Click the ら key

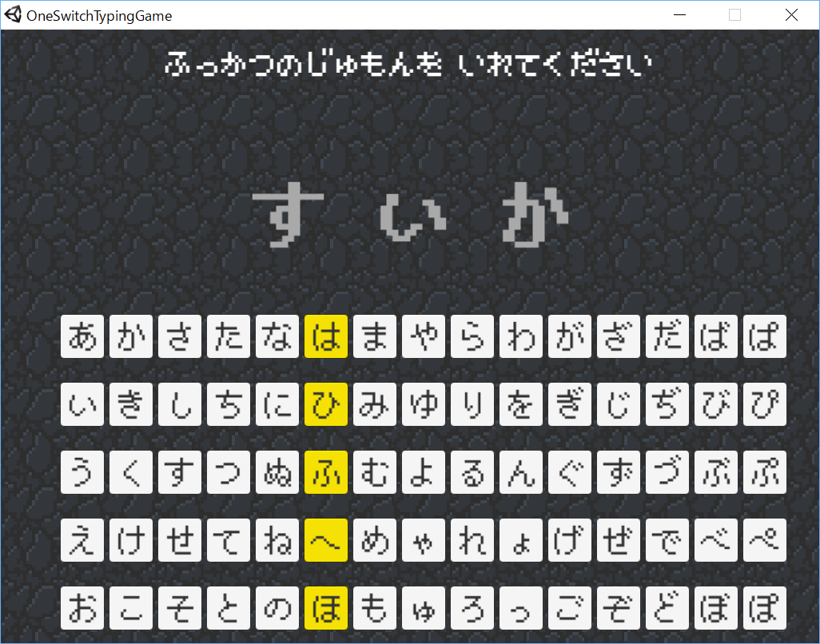coord(472,336)
